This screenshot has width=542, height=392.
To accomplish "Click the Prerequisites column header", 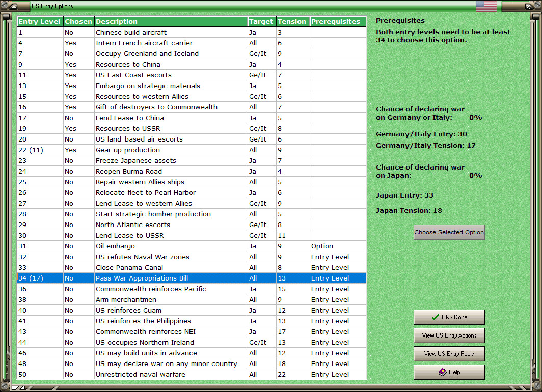I will point(338,21).
